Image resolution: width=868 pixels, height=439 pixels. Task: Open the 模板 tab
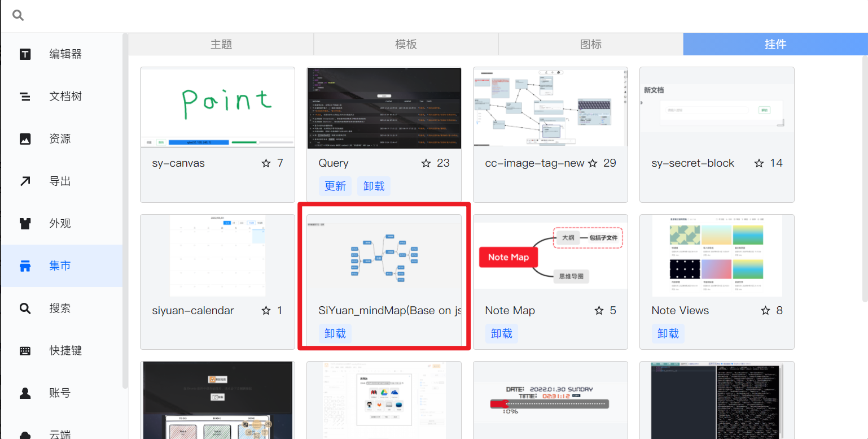(406, 44)
